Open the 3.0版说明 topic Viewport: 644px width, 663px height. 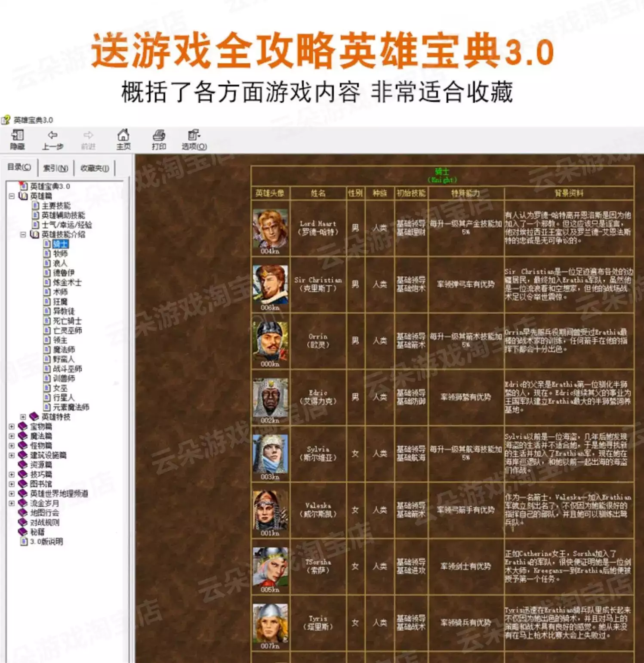(46, 542)
